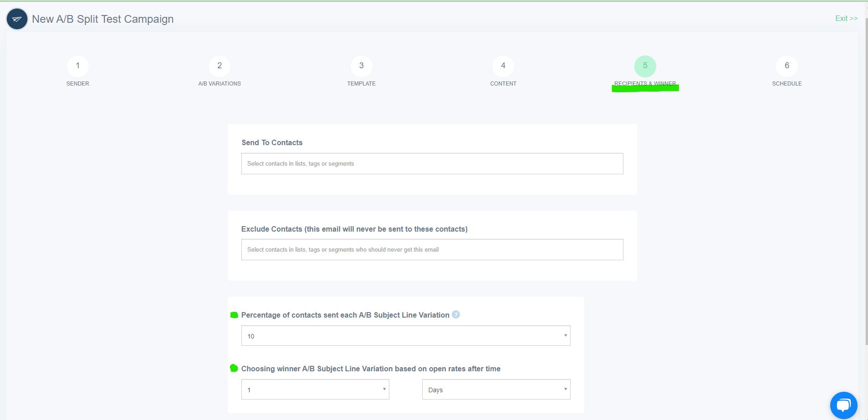This screenshot has height=420, width=868.
Task: Click the page vertical scrollbar
Action: coord(866,182)
